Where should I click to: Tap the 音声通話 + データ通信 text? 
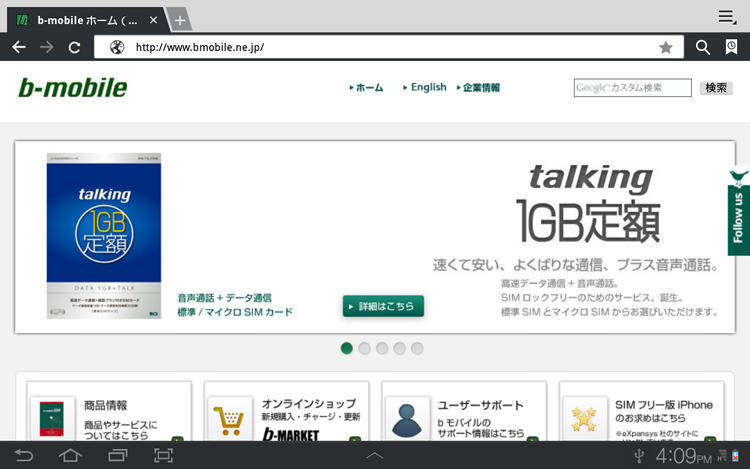224,298
